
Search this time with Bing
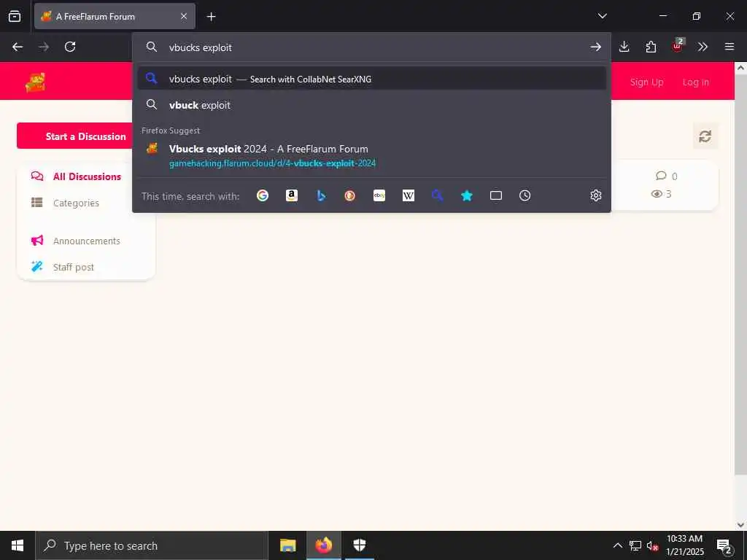[321, 195]
